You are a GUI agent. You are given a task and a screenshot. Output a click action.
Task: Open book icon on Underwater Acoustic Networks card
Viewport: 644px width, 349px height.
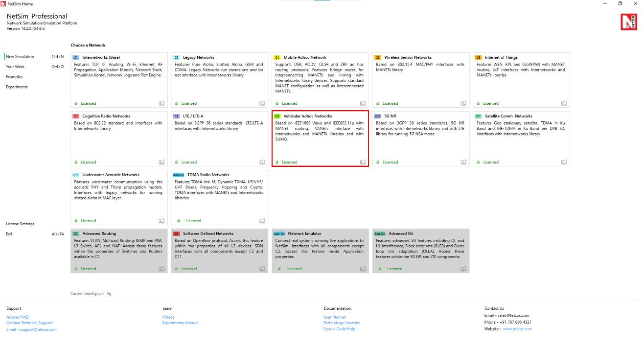[161, 221]
